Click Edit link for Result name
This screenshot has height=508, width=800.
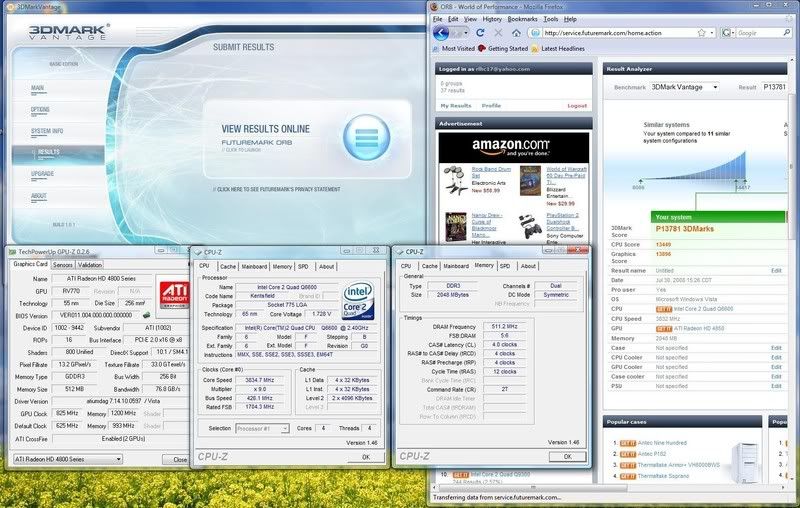(776, 270)
